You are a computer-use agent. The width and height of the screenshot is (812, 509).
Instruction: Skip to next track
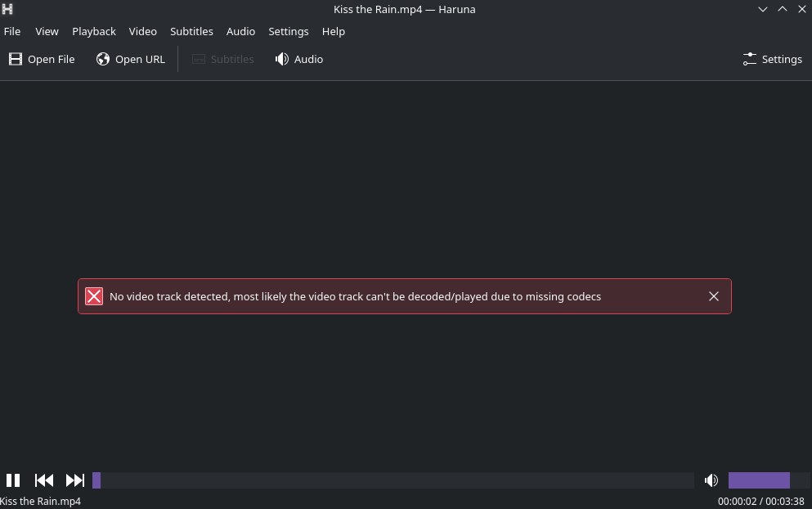point(75,480)
